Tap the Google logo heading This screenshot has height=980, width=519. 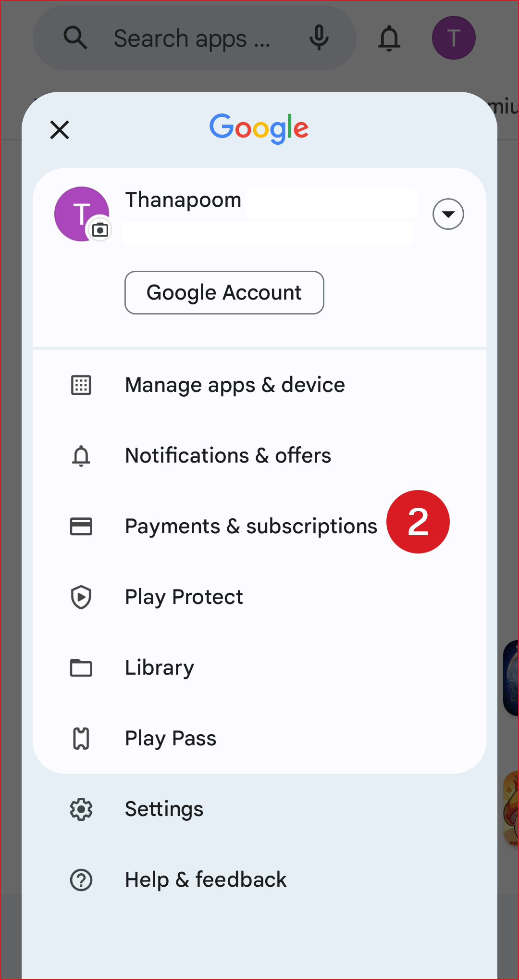pyautogui.click(x=259, y=128)
